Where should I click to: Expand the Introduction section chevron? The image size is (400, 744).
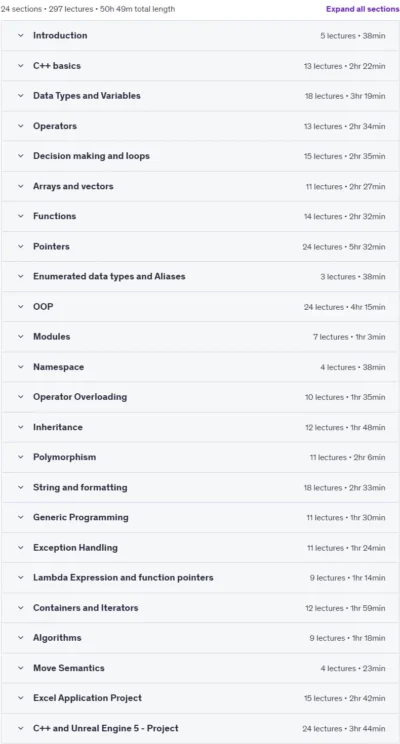20,36
